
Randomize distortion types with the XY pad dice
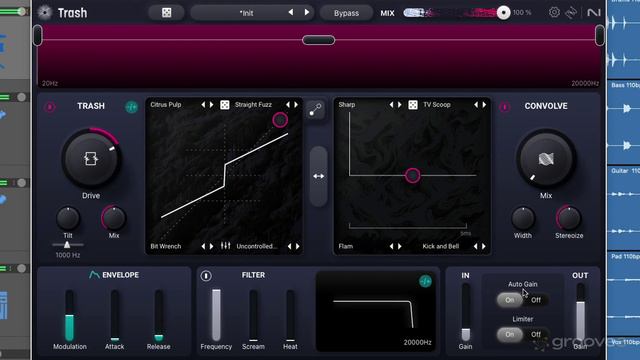tap(224, 105)
